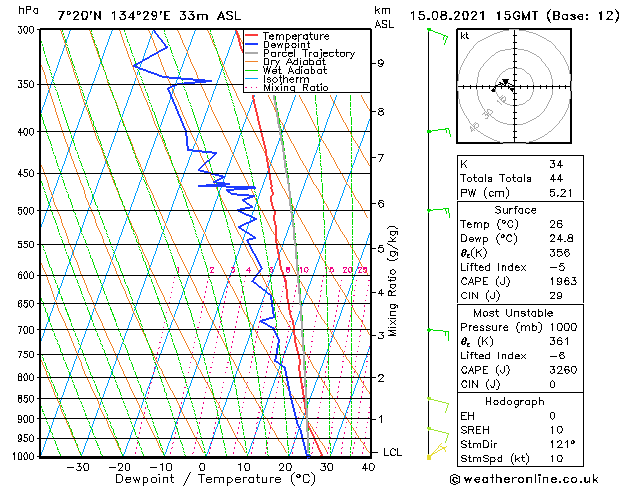Click the most unstable CAPE value 3260
The width and height of the screenshot is (629, 486).
click(x=563, y=370)
